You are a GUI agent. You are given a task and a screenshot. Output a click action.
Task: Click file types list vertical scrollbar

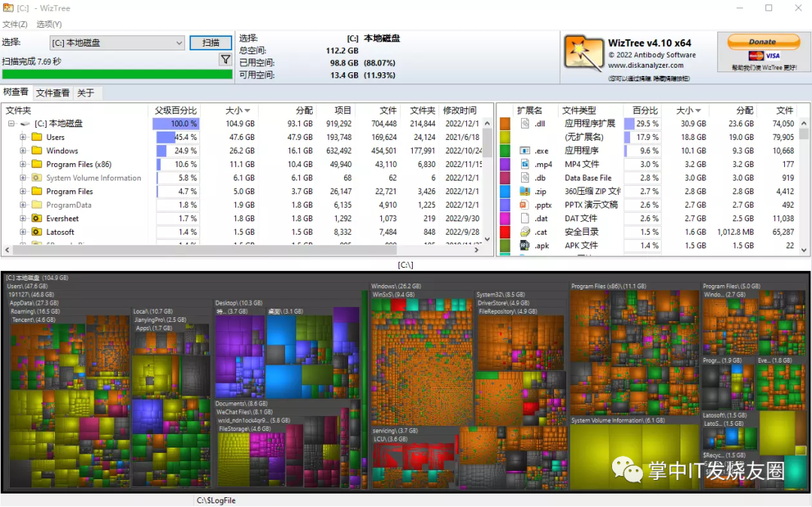pos(804,187)
